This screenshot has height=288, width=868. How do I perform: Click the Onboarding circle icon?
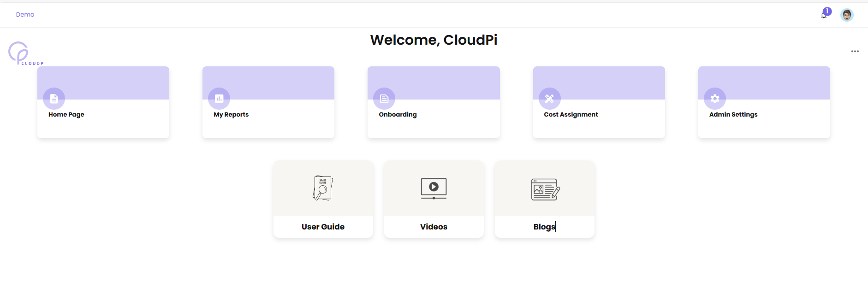click(x=384, y=99)
